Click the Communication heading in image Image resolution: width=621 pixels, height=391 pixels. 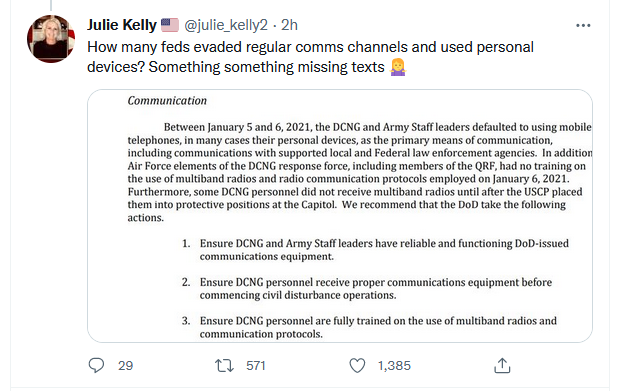point(167,101)
